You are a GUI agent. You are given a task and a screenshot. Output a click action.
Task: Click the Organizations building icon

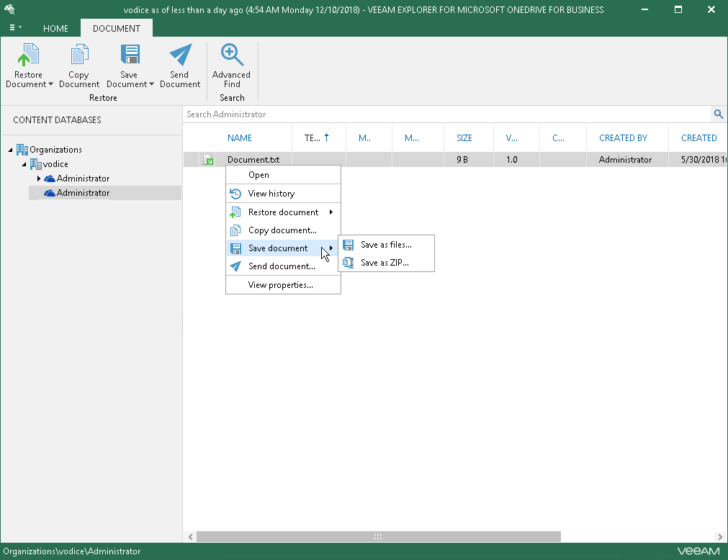coord(22,150)
